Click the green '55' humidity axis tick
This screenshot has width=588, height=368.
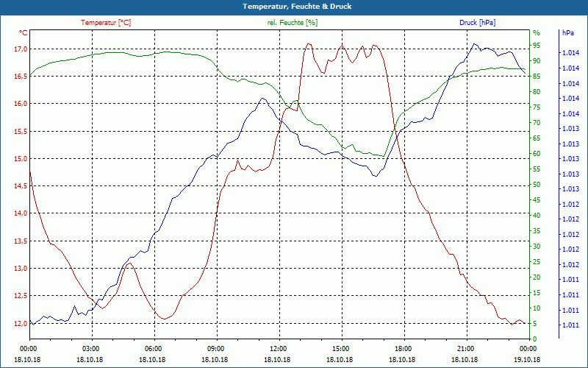pyautogui.click(x=537, y=169)
